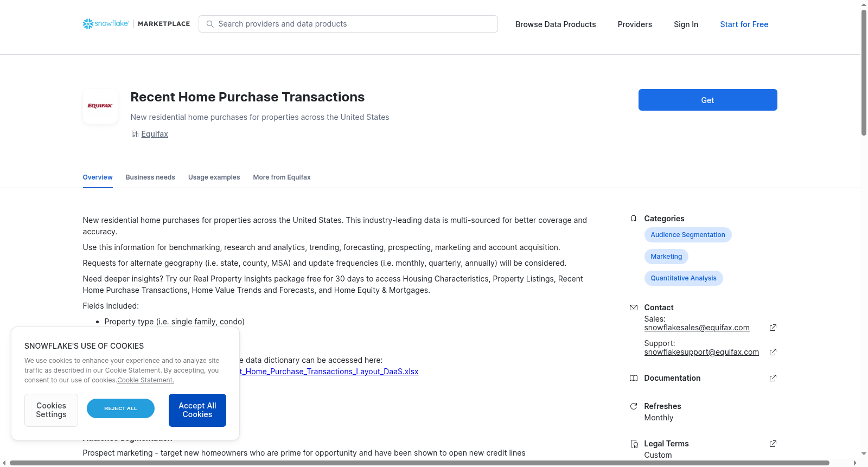This screenshot has height=467, width=868.
Task: Open Home_Purchase_Transactions_Layout_DaaS.xlsx link
Action: 329,372
